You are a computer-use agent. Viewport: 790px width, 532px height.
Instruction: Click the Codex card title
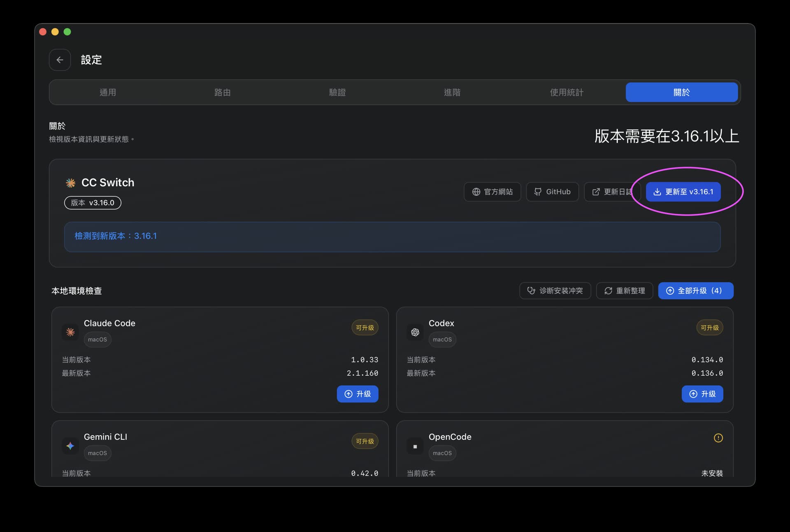click(x=441, y=323)
